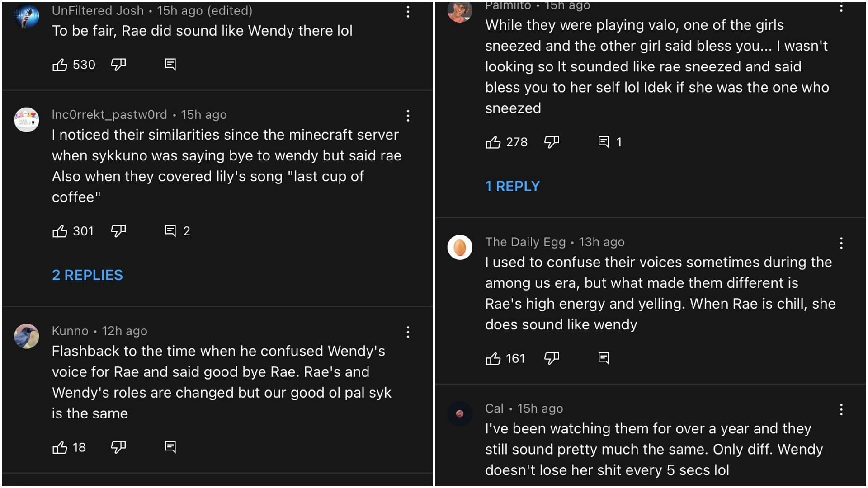Expand 1 REPLY under the sneeze comment

click(x=512, y=186)
